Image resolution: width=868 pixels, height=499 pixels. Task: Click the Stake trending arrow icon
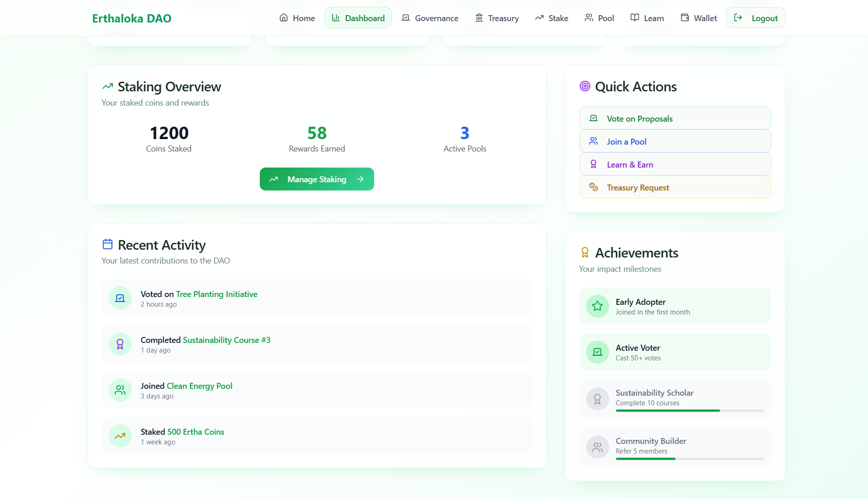pyautogui.click(x=539, y=18)
